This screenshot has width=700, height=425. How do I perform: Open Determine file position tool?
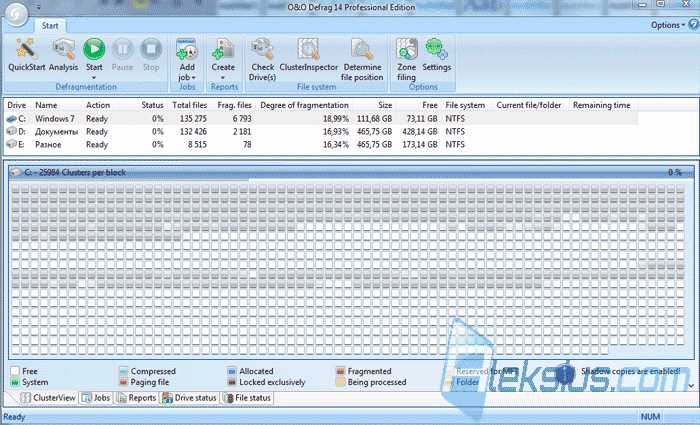click(362, 59)
